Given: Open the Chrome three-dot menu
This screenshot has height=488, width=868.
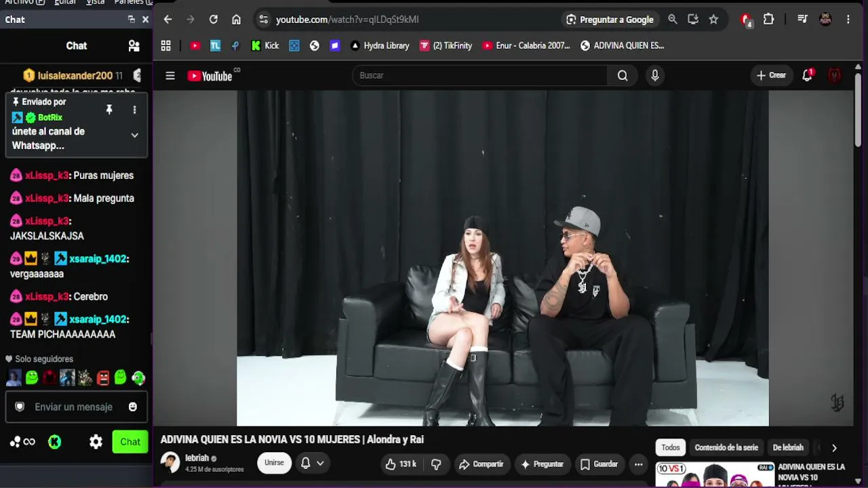Looking at the screenshot, I should click(848, 20).
